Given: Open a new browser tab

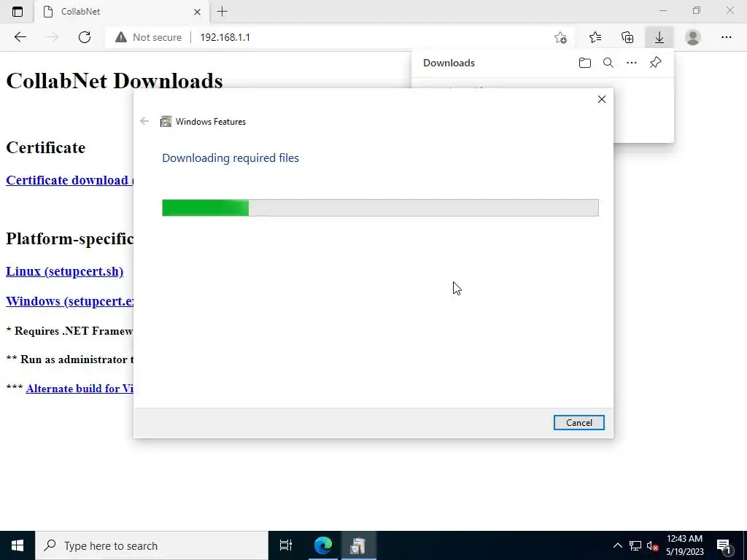Looking at the screenshot, I should pos(222,12).
